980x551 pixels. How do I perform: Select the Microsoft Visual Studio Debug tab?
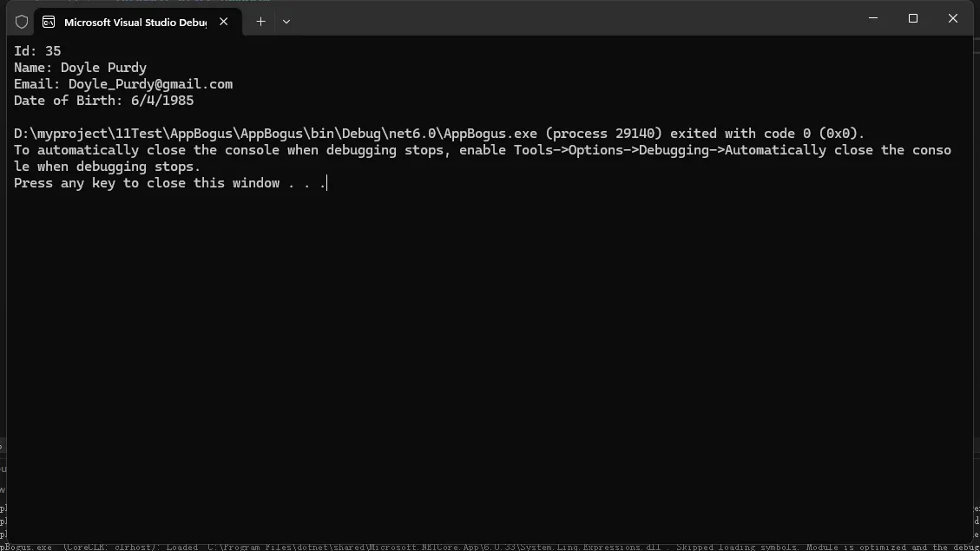[x=135, y=22]
